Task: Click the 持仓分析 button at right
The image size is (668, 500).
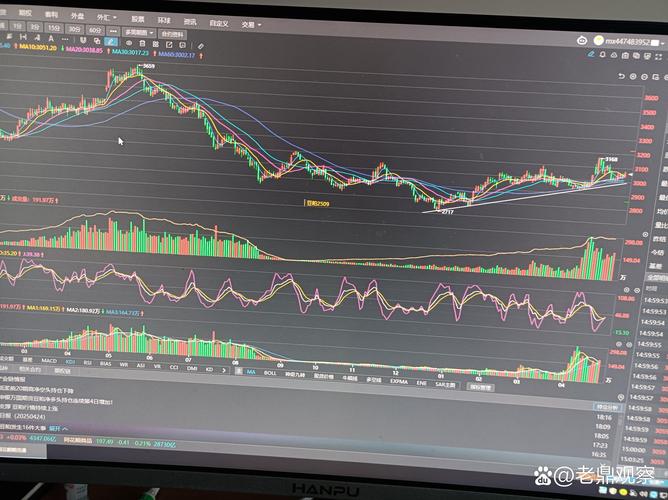Action: click(x=607, y=407)
